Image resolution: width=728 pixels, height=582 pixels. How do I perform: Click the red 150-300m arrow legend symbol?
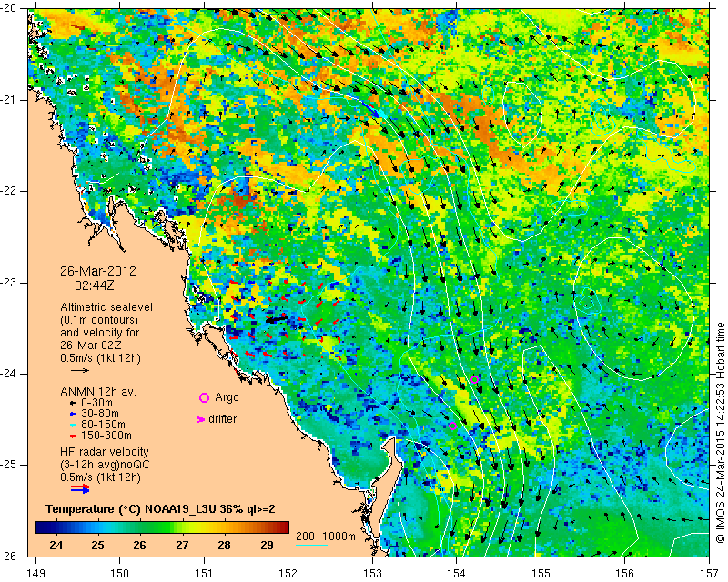(73, 436)
